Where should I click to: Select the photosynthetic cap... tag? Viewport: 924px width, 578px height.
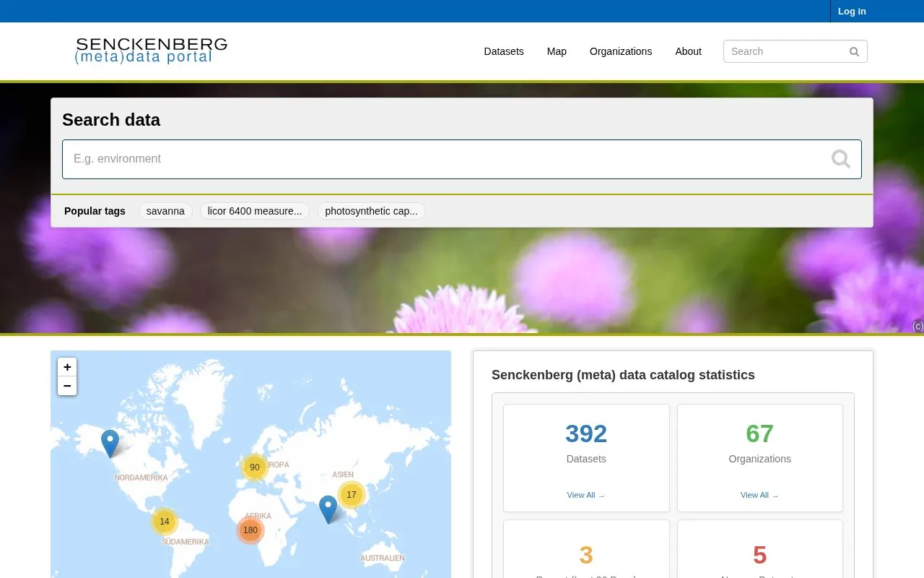coord(371,211)
